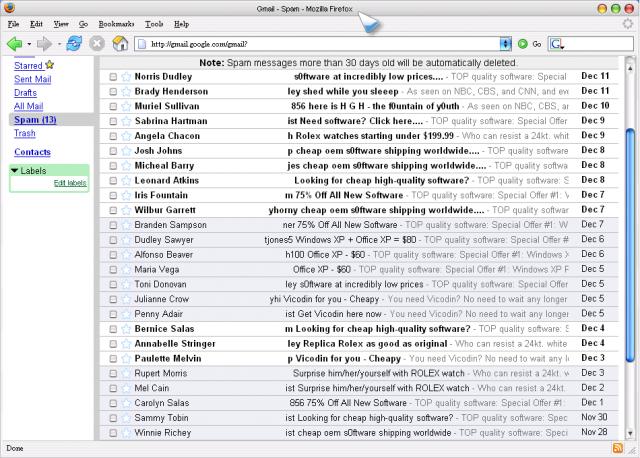The image size is (640, 458).
Task: Star the Norris Dudley message
Action: 126,76
